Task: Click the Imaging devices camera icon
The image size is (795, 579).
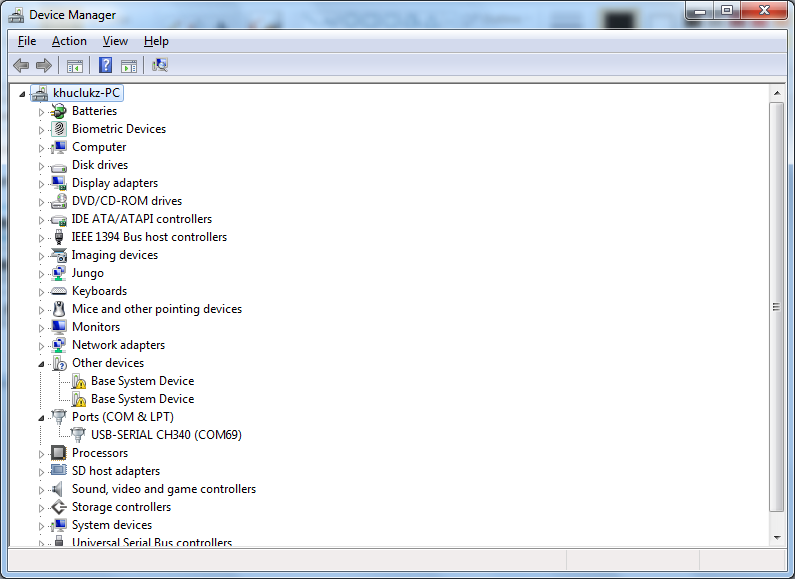Action: pos(59,255)
